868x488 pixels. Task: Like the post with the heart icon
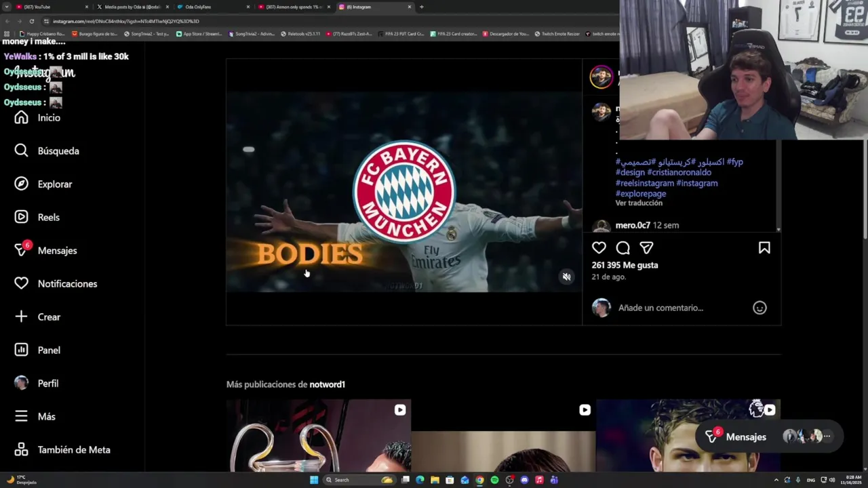(x=599, y=248)
